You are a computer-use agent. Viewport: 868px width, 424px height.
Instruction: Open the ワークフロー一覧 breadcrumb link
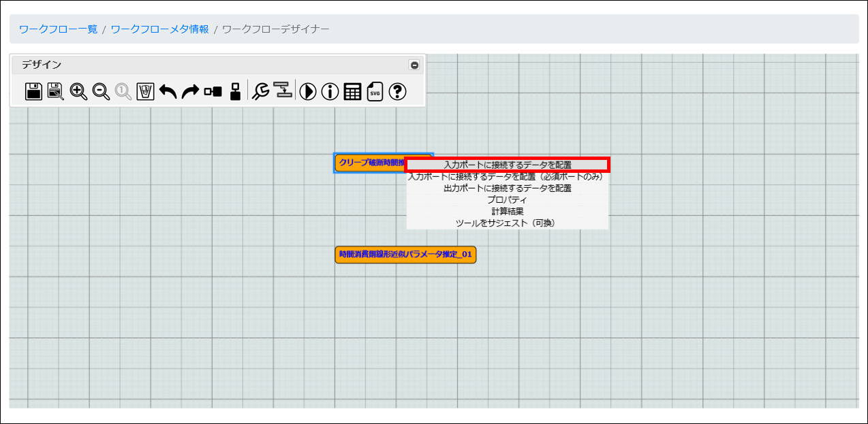[58, 29]
